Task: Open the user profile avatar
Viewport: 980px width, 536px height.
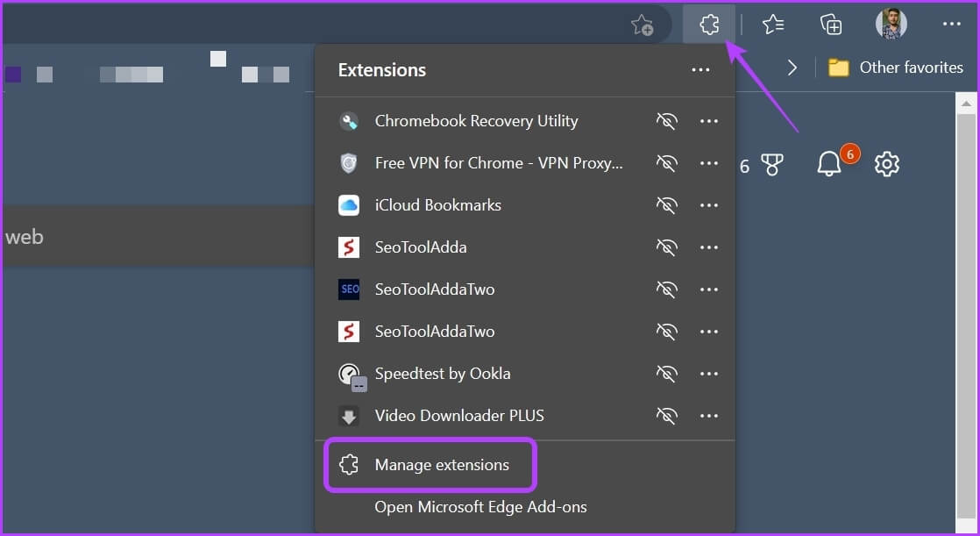Action: 891,25
